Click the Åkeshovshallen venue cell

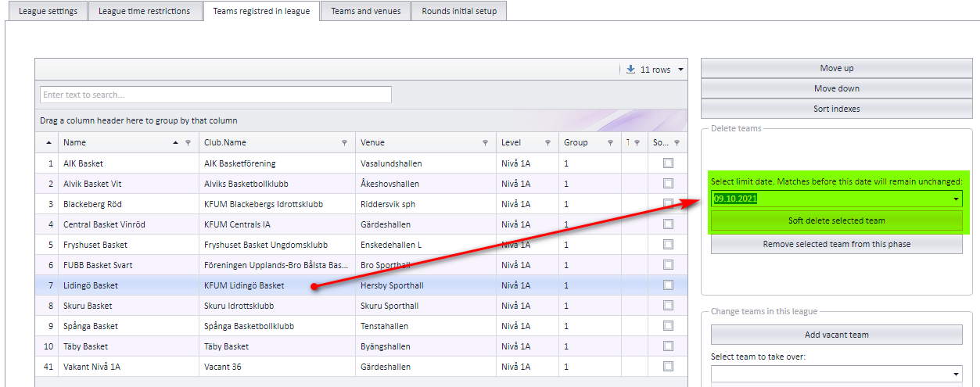tap(425, 184)
